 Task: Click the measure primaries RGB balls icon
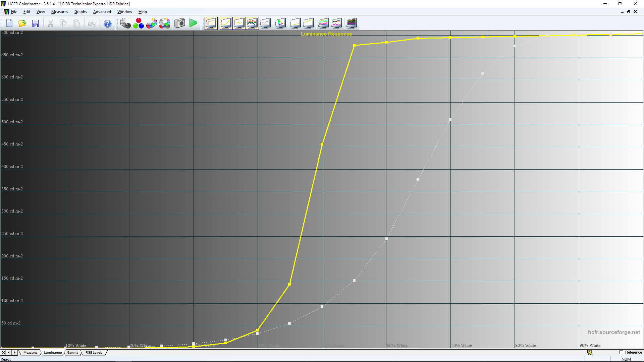pos(138,23)
